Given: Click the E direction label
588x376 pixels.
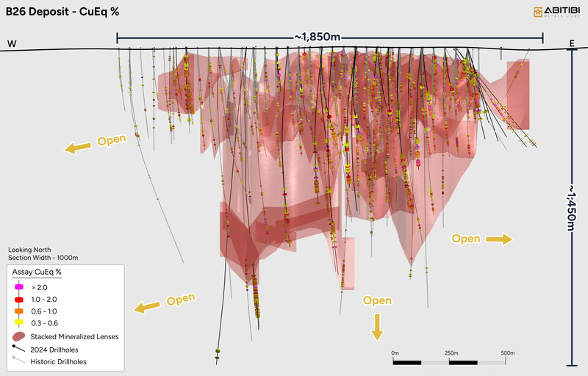Looking at the screenshot, I should (572, 45).
